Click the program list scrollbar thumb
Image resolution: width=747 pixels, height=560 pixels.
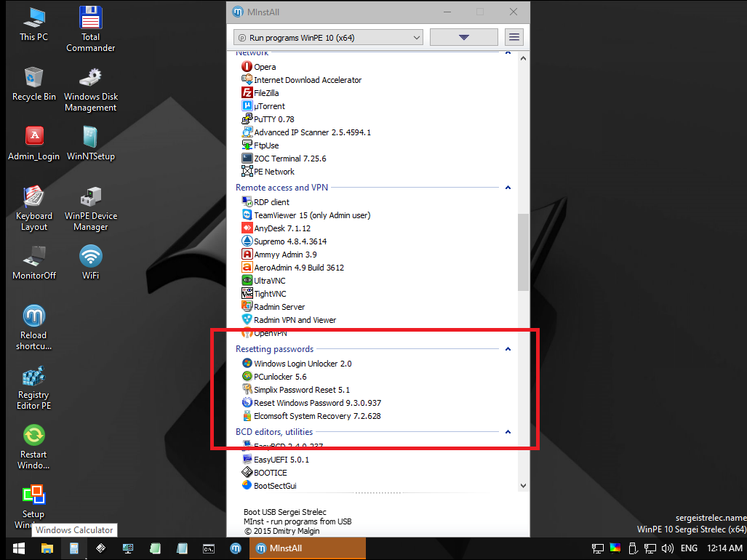(x=523, y=252)
